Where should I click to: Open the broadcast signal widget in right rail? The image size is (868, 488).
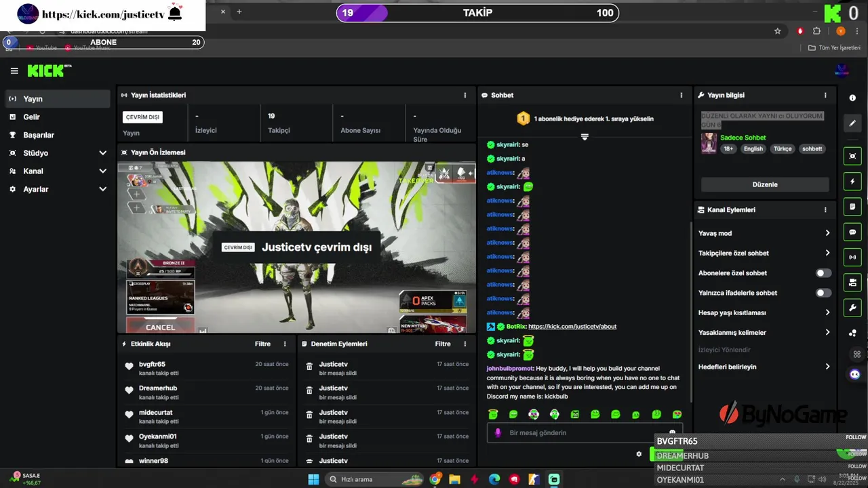(x=852, y=257)
